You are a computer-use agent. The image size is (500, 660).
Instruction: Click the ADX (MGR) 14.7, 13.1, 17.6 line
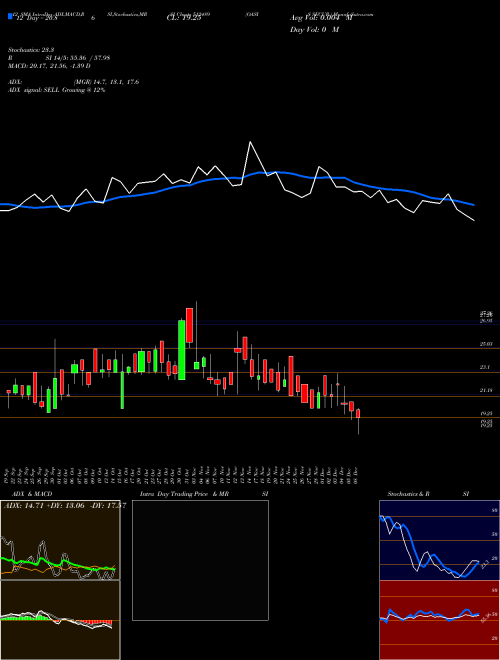tap(73, 82)
